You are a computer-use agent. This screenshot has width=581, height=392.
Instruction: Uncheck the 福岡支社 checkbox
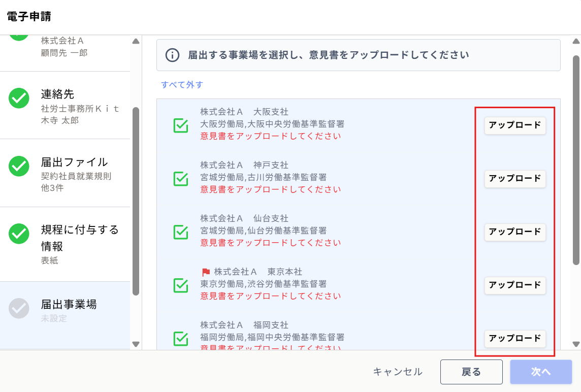pos(181,339)
